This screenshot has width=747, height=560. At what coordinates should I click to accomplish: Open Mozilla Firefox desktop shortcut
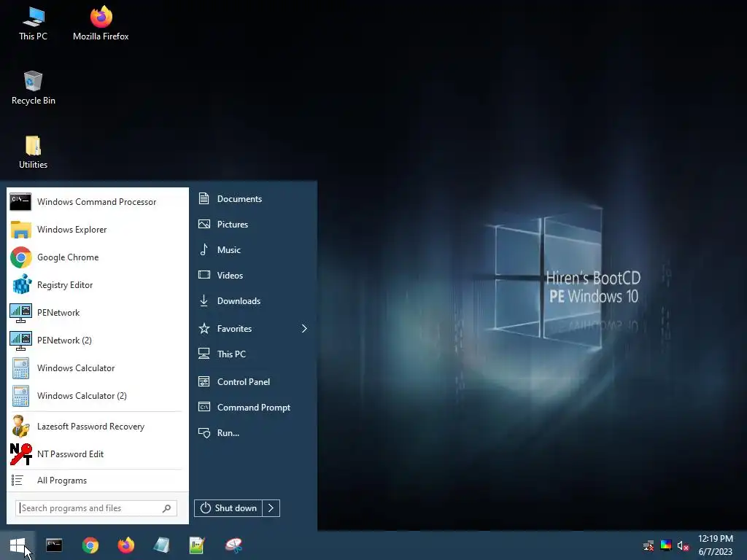click(x=101, y=23)
